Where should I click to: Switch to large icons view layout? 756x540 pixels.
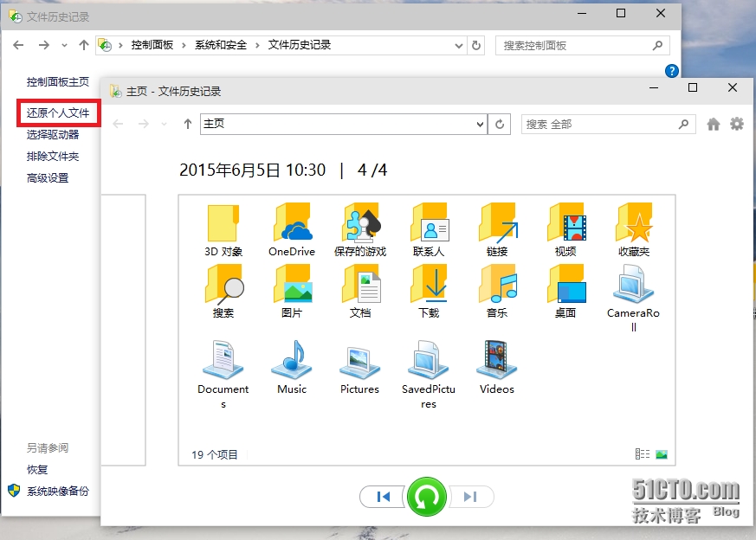(x=662, y=453)
